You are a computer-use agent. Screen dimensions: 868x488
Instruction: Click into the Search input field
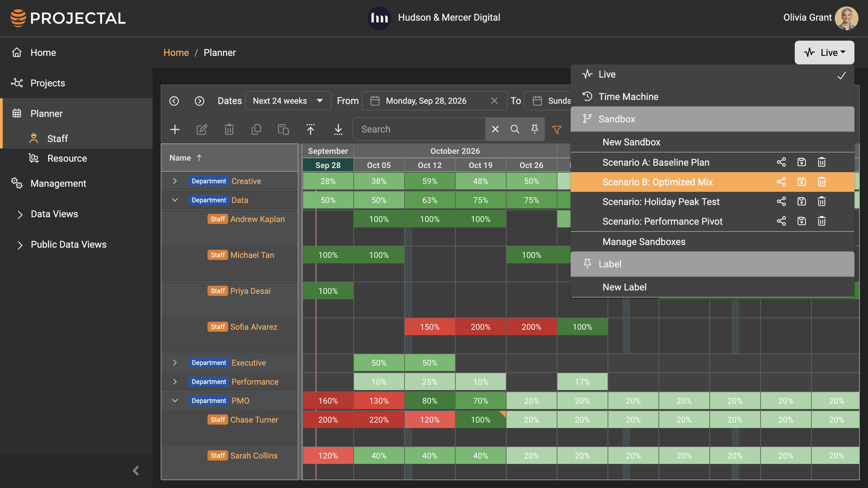point(419,129)
